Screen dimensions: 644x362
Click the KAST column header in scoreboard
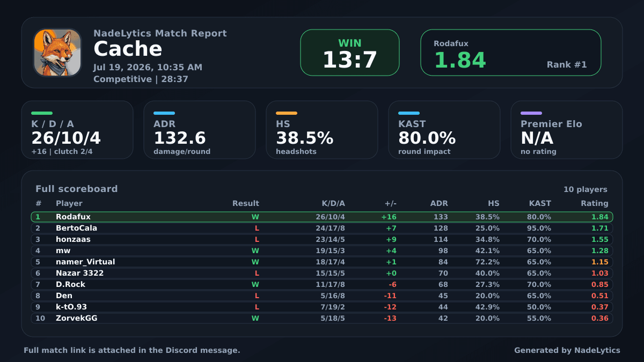539,203
